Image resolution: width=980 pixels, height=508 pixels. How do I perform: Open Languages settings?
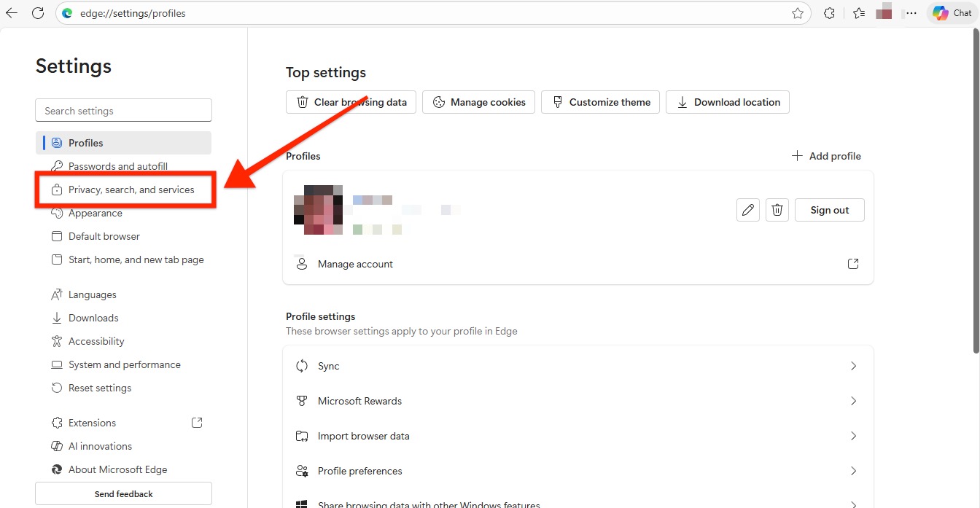(123, 294)
